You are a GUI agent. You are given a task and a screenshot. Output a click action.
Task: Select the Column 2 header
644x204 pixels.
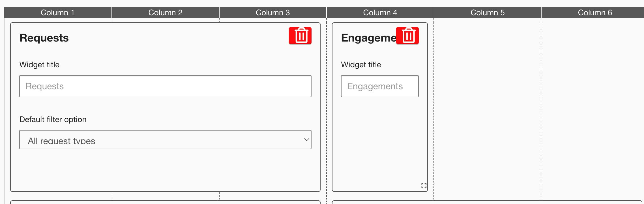[165, 13]
